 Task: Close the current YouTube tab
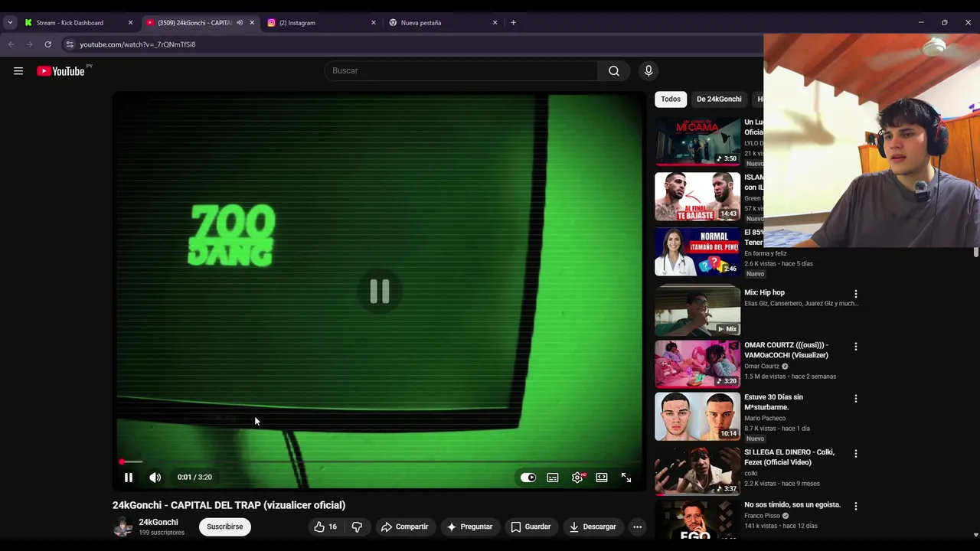coord(252,23)
